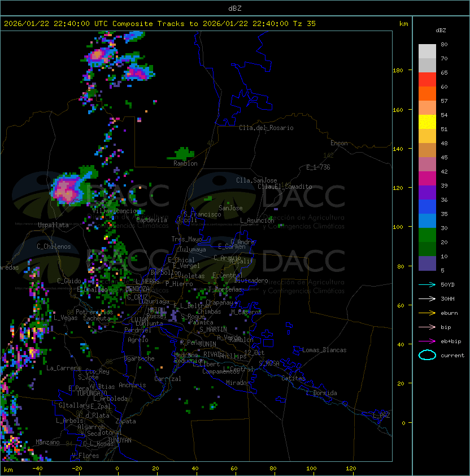Select the 'C_Chilenos' label

pos(54,246)
